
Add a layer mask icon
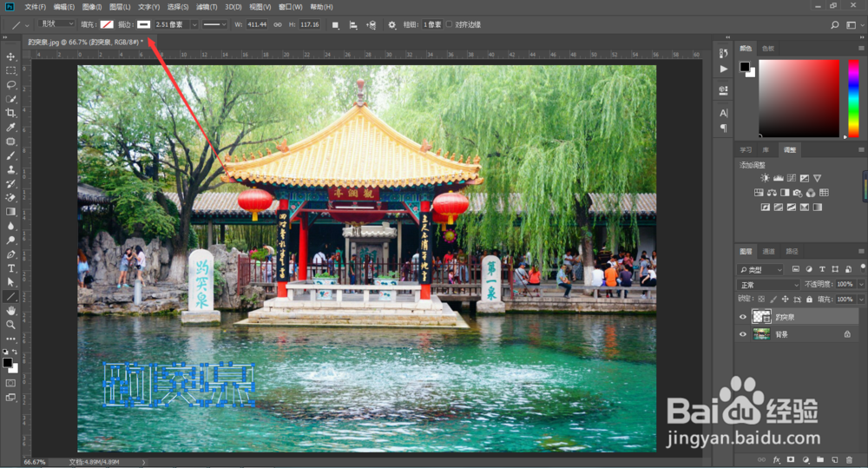tap(791, 459)
